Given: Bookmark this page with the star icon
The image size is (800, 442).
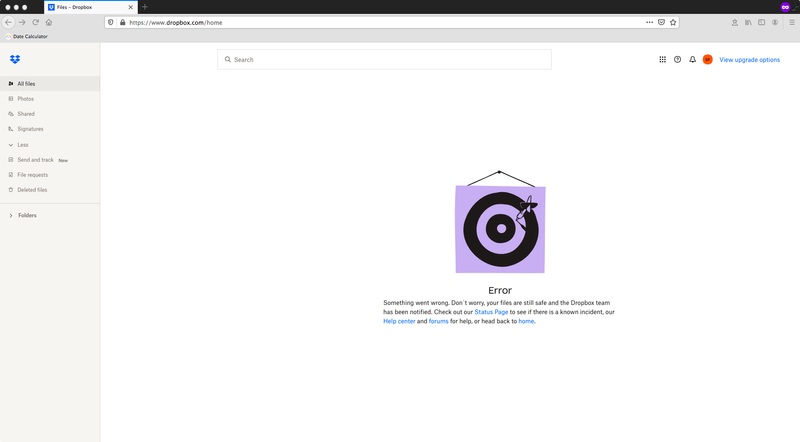Looking at the screenshot, I should (674, 22).
